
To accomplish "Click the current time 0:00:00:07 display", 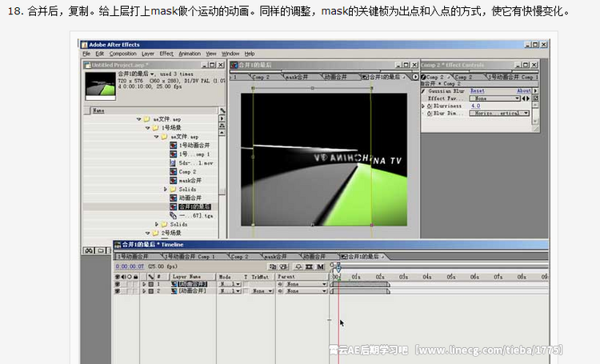I will coord(130,266).
